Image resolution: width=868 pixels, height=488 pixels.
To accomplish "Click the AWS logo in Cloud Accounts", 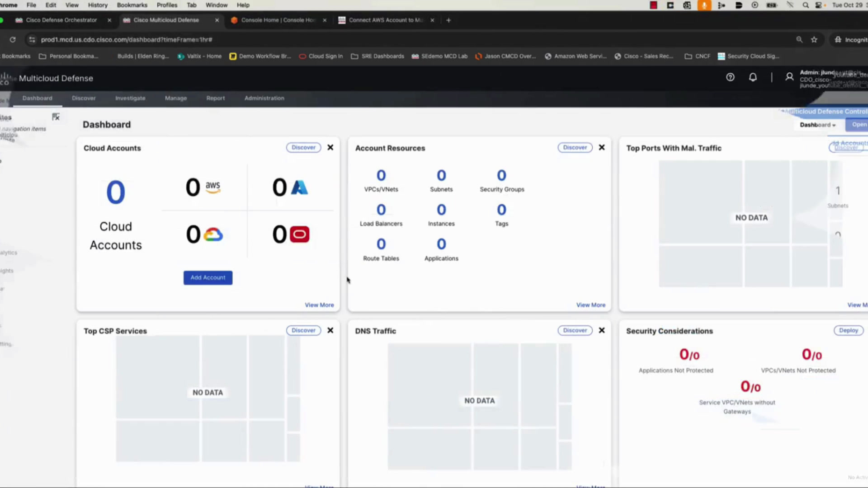I will click(213, 187).
